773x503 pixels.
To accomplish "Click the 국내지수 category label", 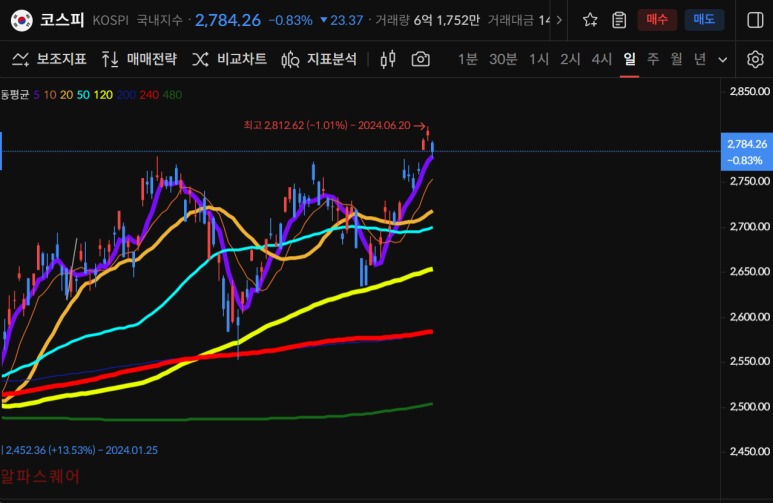I will pyautogui.click(x=159, y=20).
